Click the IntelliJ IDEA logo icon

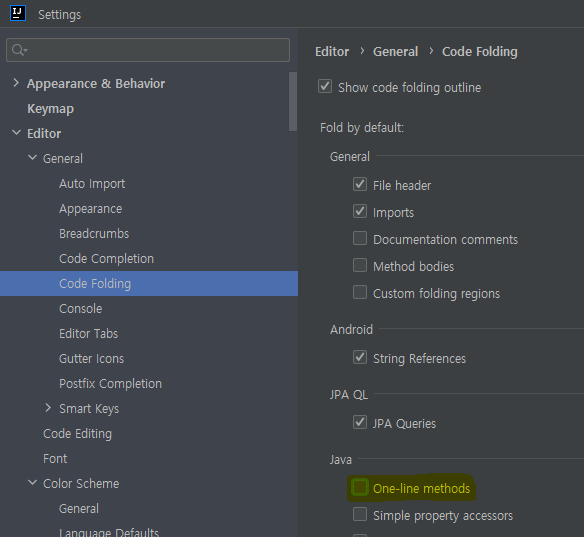pyautogui.click(x=18, y=13)
